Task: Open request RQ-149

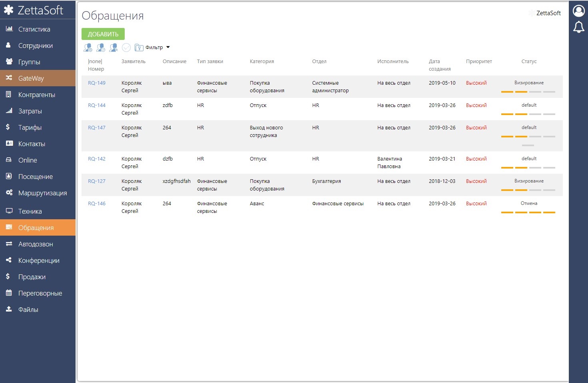Action: tap(97, 83)
